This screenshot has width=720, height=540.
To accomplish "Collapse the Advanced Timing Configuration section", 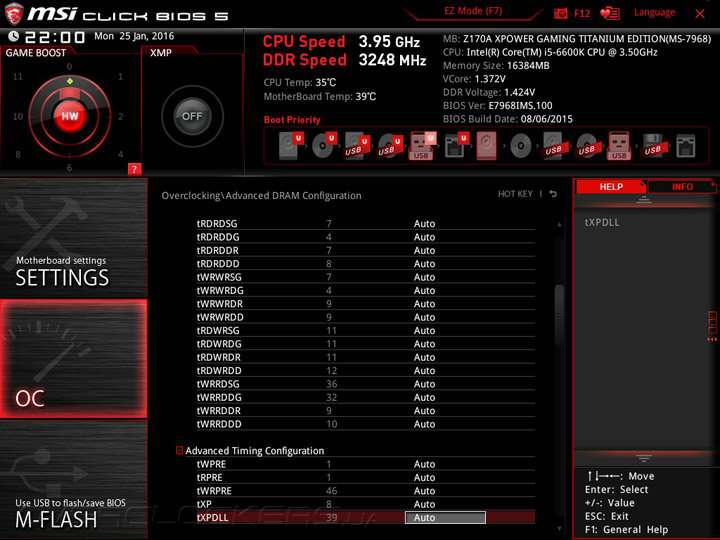I will (180, 450).
